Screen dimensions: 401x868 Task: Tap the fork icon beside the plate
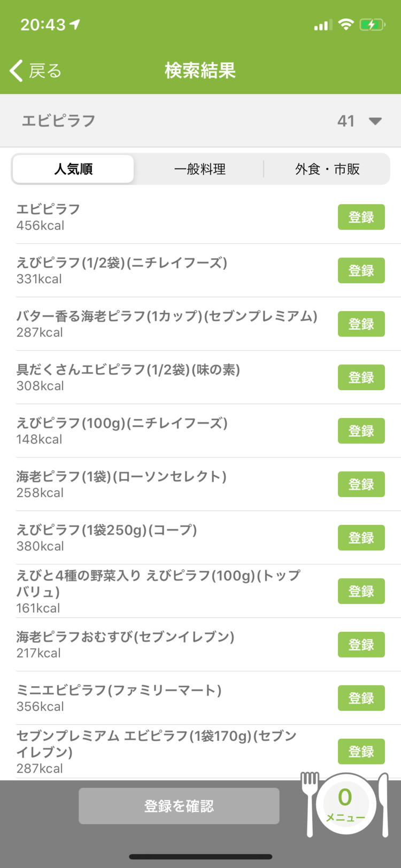point(310,804)
